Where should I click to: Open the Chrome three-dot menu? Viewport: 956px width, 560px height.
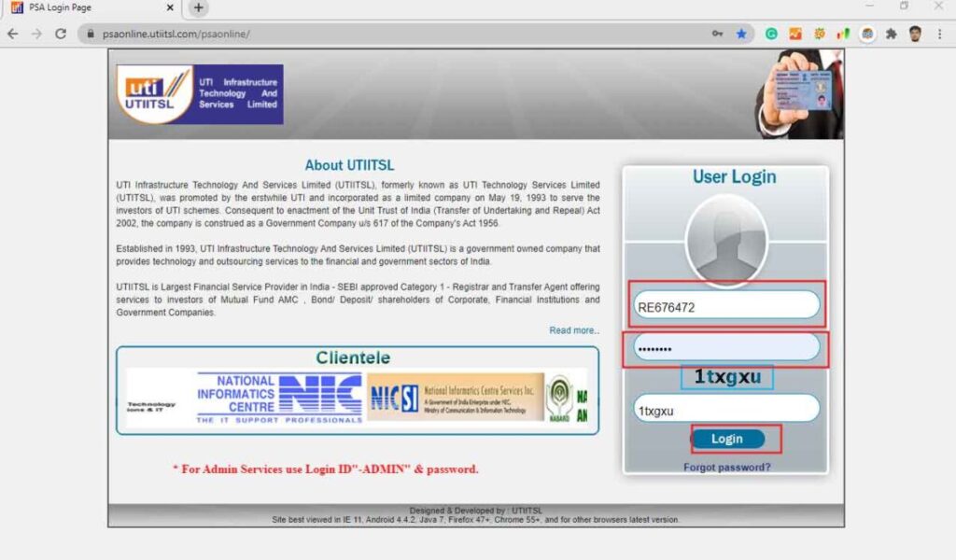(940, 34)
